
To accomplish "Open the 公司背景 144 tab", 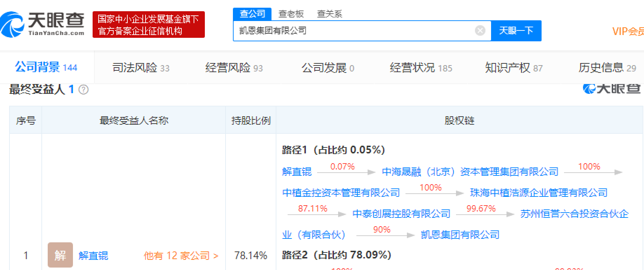I will 46,67.
